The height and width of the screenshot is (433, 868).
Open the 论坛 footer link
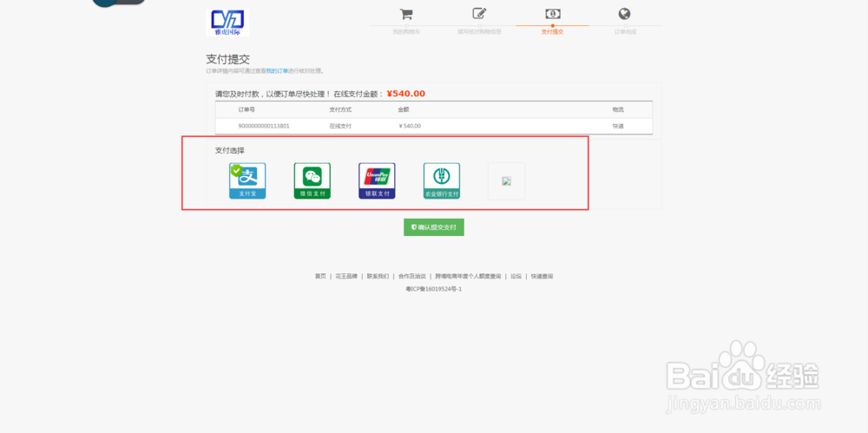pos(516,276)
